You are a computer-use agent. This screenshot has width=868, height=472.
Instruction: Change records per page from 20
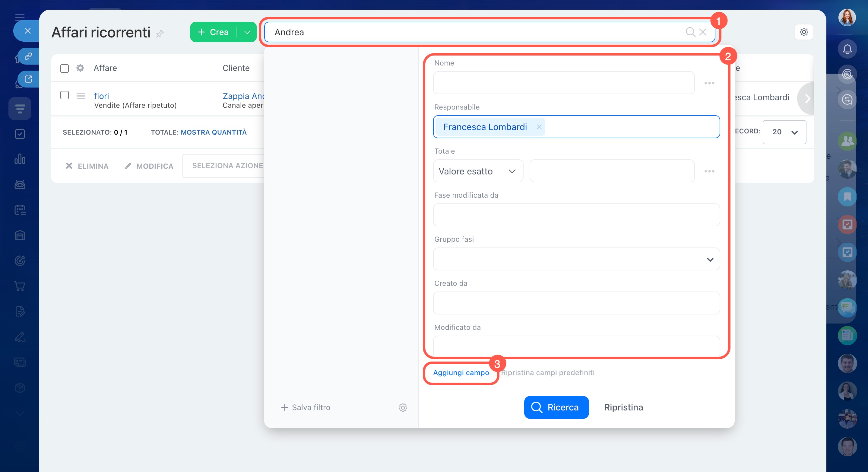(x=784, y=132)
